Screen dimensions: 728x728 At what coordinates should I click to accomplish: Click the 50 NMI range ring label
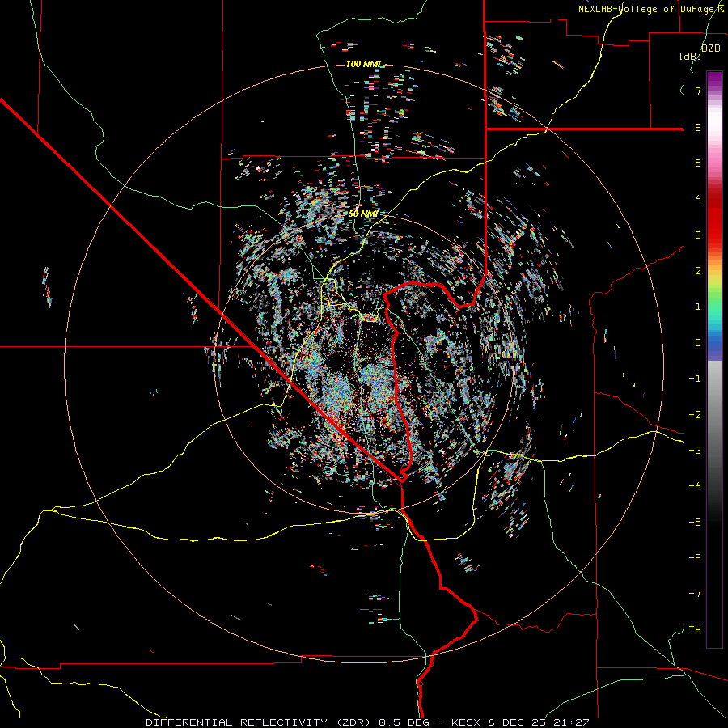point(363,214)
